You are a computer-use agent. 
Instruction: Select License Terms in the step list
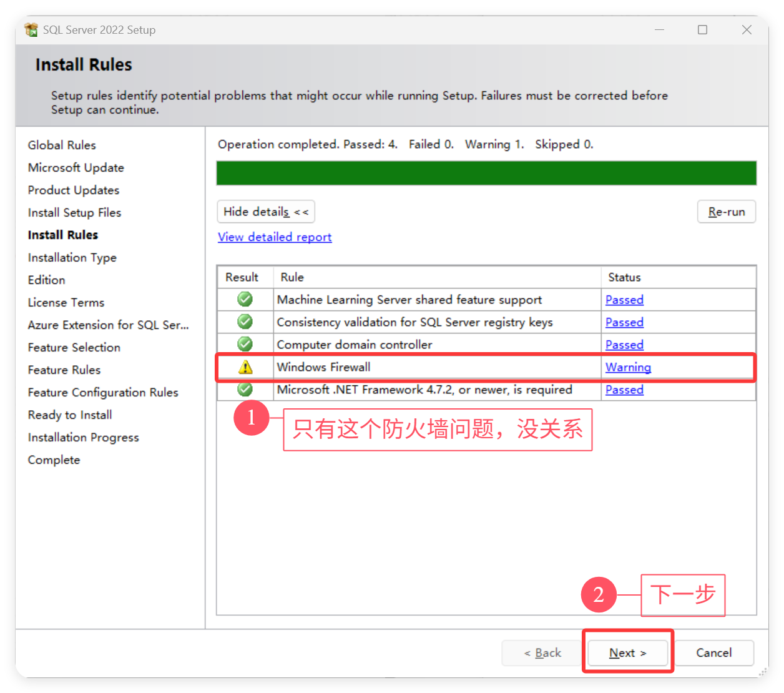tap(66, 302)
